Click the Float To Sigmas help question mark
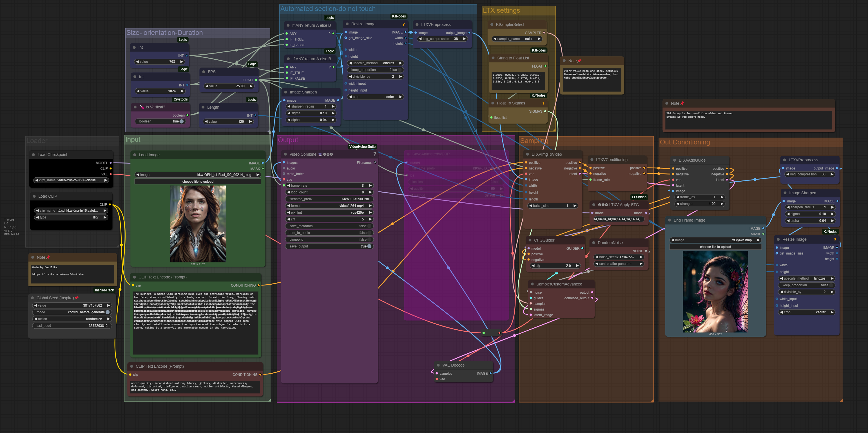This screenshot has height=433, width=868. tap(543, 103)
